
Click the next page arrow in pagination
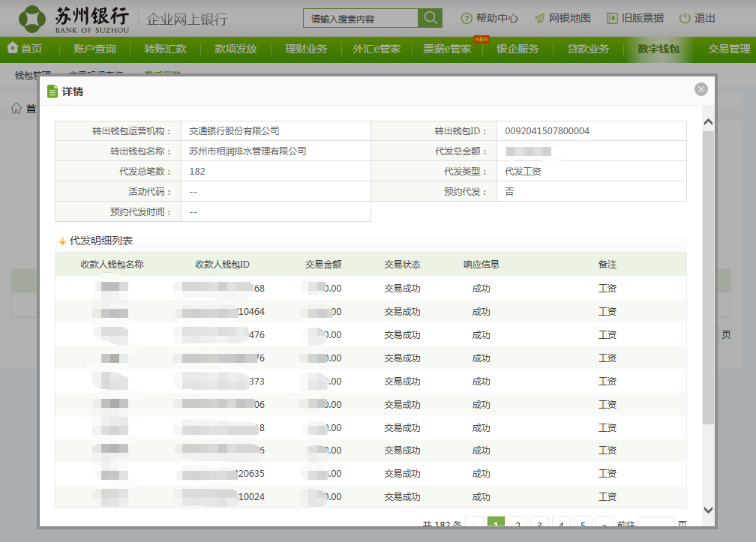click(604, 524)
